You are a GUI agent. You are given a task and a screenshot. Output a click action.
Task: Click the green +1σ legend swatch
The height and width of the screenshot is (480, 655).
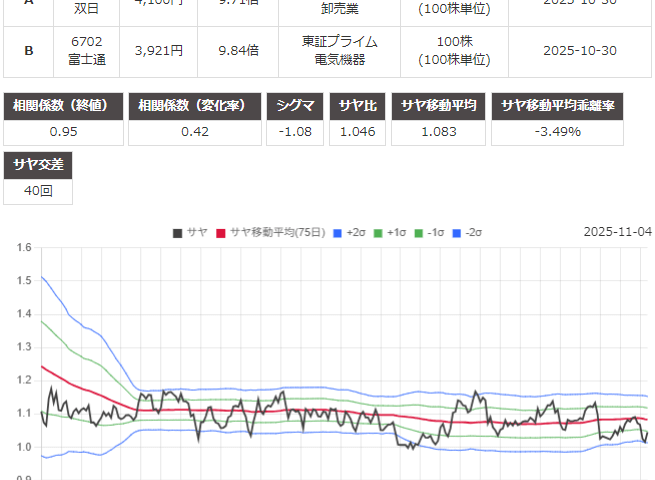(379, 233)
